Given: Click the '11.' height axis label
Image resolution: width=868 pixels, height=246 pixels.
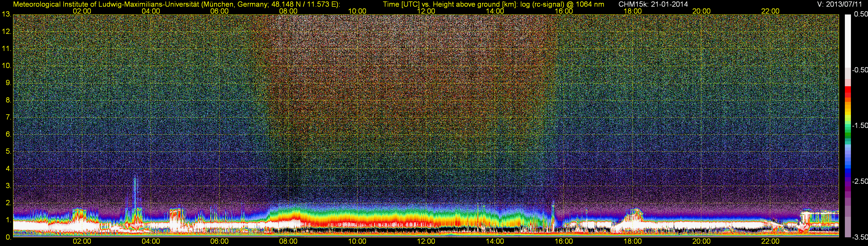Looking at the screenshot, I should (x=6, y=49).
